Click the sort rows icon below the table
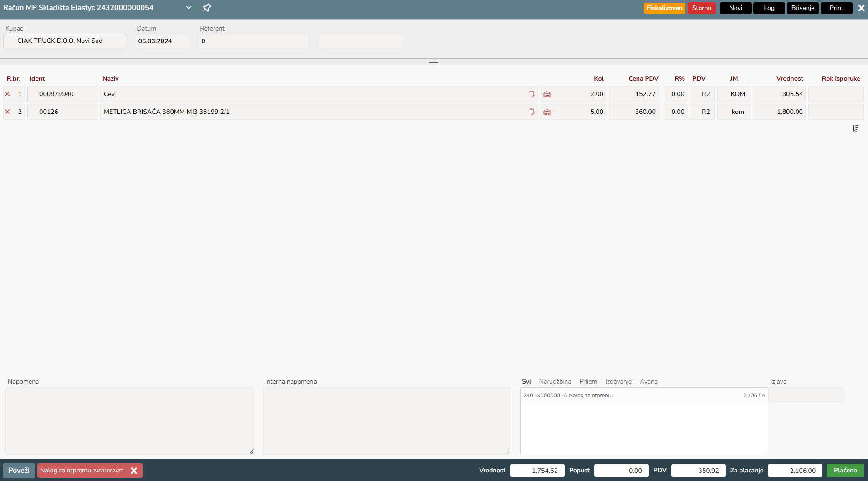868x481 pixels. [x=855, y=129]
